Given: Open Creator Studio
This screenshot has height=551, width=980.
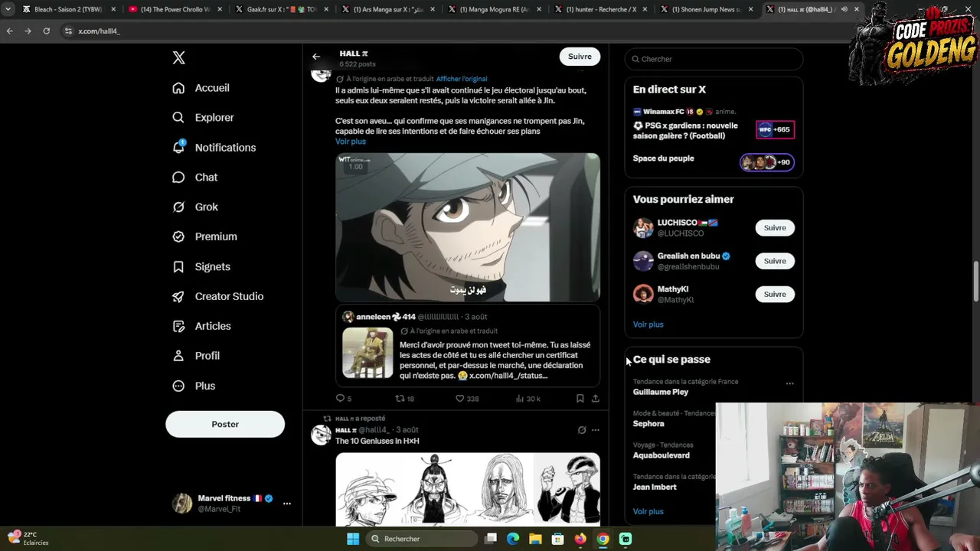Looking at the screenshot, I should (218, 297).
